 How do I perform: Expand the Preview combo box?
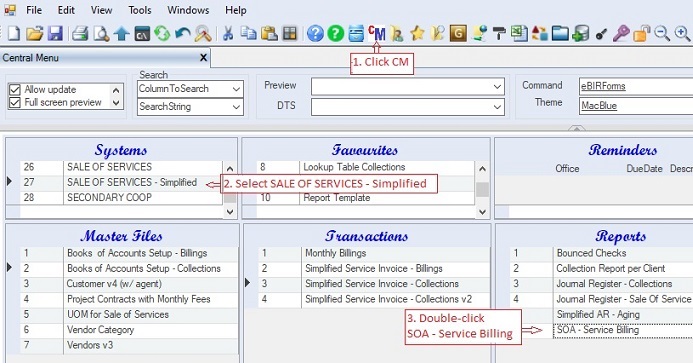pyautogui.click(x=407, y=87)
